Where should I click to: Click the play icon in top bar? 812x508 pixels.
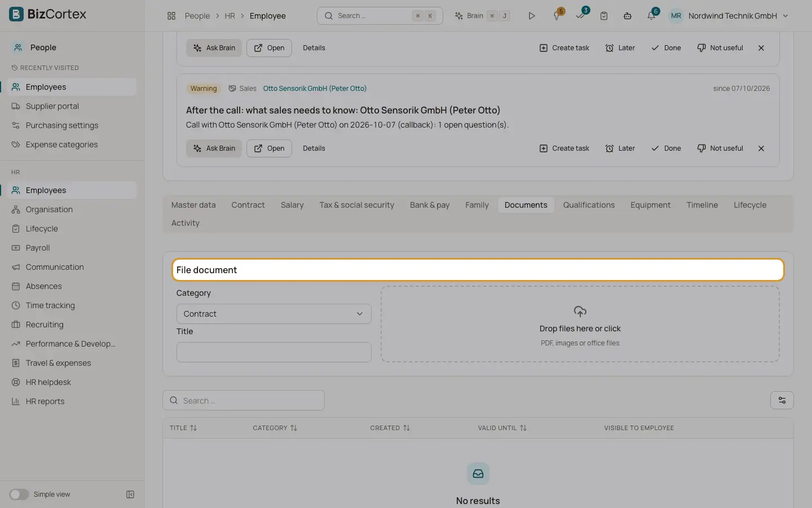531,16
